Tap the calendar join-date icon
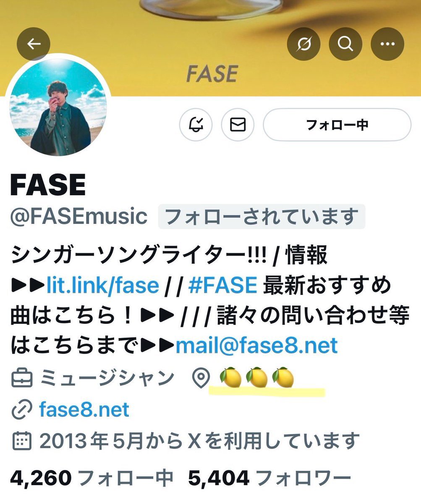The width and height of the screenshot is (421, 504). 21,441
